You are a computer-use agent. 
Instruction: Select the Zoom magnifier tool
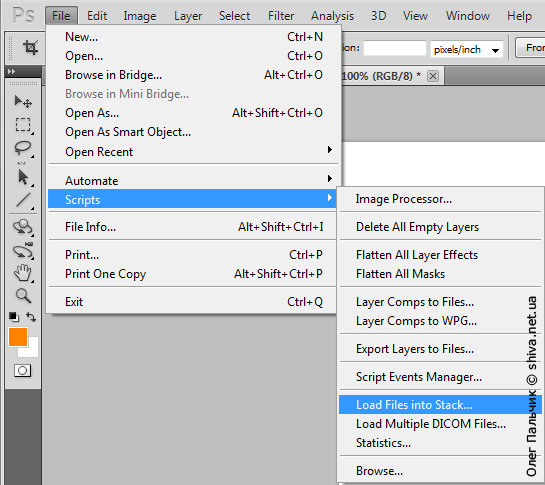coord(23,296)
